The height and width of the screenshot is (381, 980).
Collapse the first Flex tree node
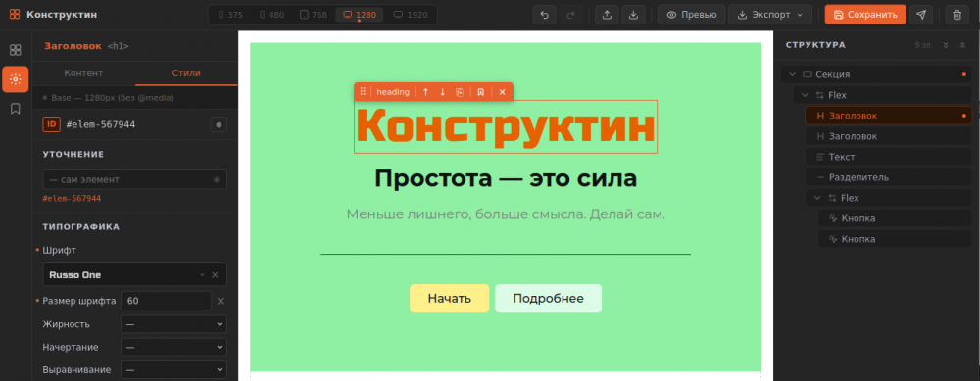click(x=805, y=95)
